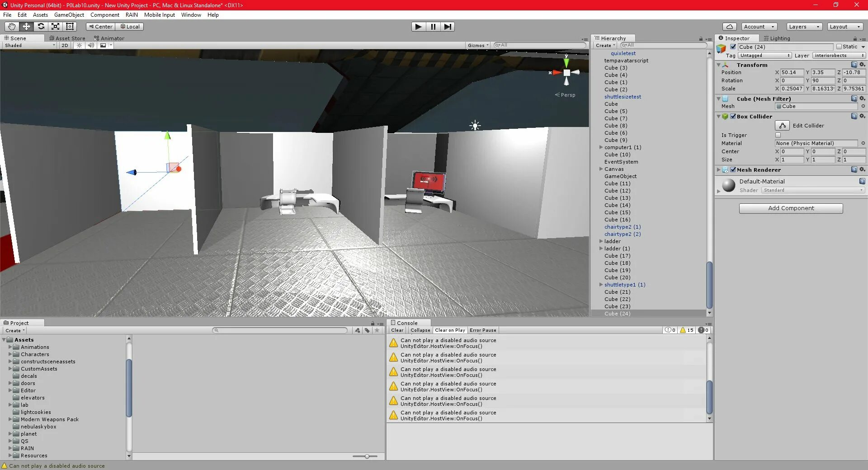Select the Rect transform tool
Screen dimensions: 868x470
(x=70, y=27)
